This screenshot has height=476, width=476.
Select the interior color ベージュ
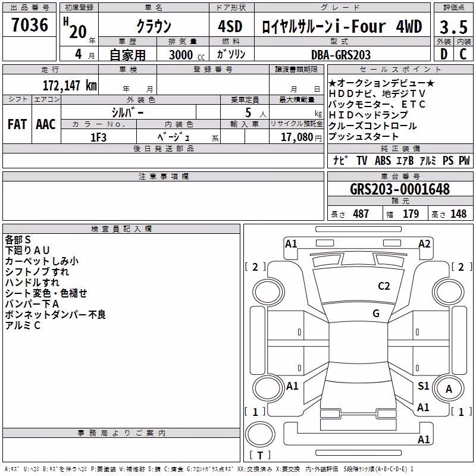click(173, 137)
